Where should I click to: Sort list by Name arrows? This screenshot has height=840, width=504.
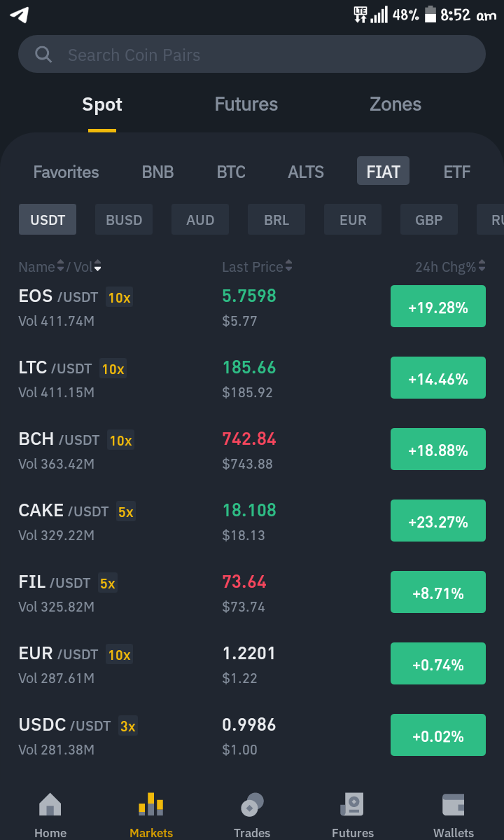click(x=60, y=266)
